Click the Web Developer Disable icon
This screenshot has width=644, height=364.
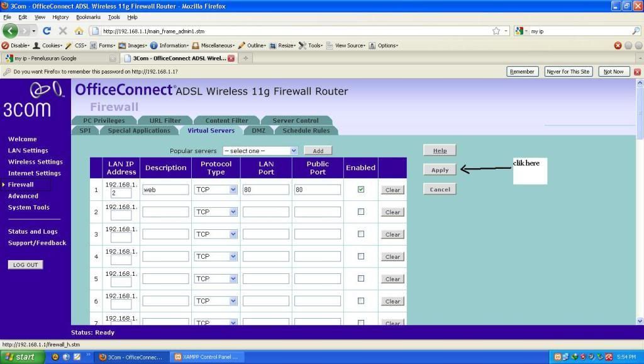pyautogui.click(x=6, y=45)
